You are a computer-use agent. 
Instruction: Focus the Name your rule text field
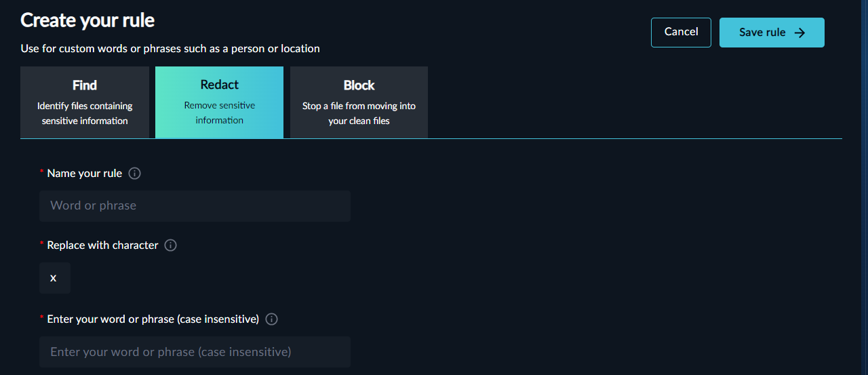pos(195,206)
